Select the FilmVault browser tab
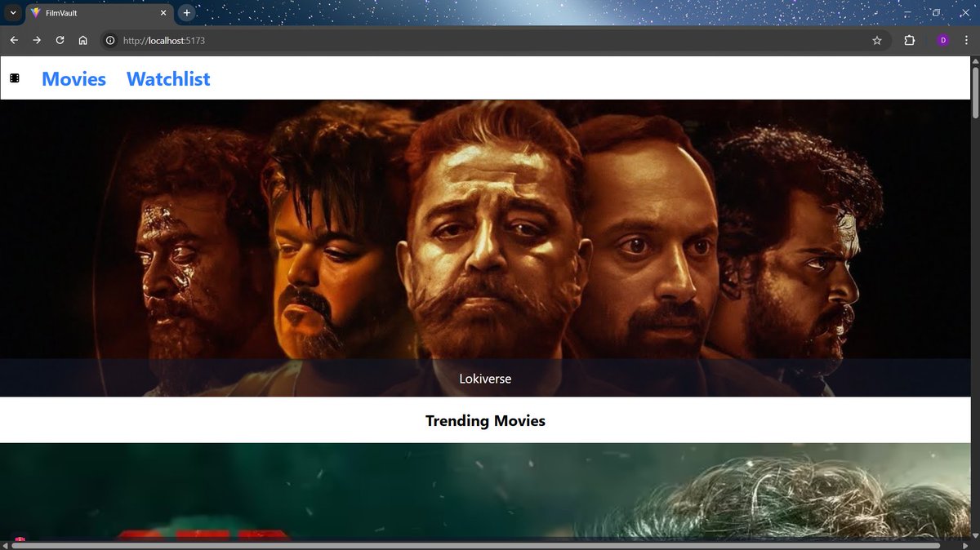The width and height of the screenshot is (980, 550). [99, 13]
